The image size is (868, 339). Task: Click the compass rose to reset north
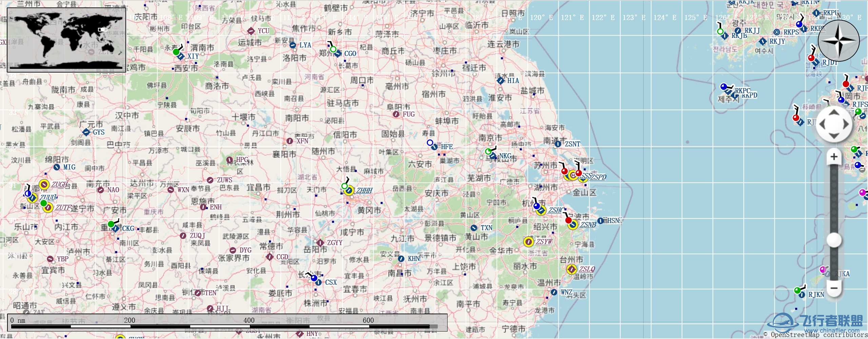click(839, 41)
